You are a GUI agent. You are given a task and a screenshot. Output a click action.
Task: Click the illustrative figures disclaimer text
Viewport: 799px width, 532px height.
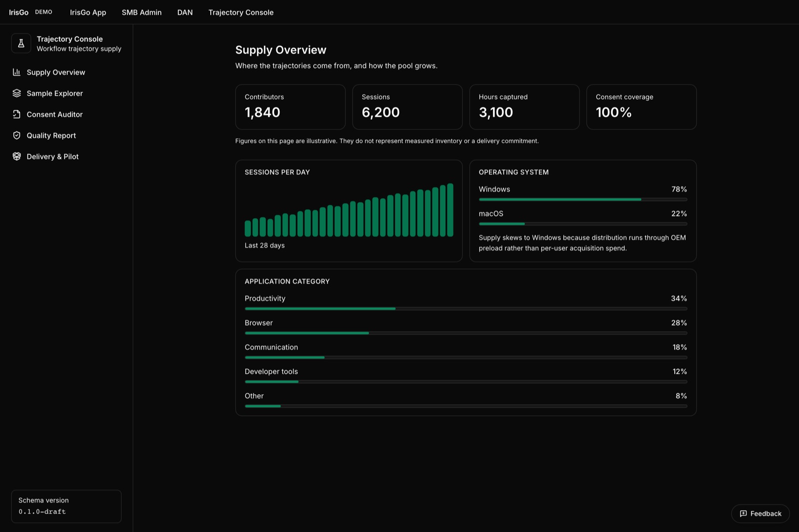pos(387,141)
